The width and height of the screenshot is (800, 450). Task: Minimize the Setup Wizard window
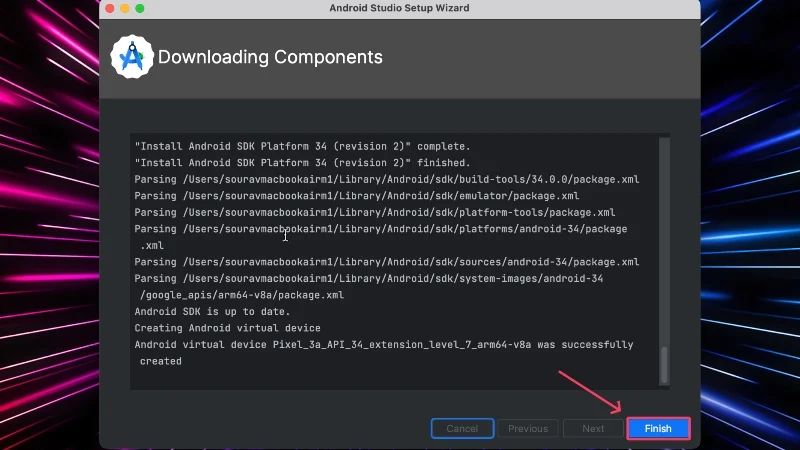pyautogui.click(x=124, y=9)
